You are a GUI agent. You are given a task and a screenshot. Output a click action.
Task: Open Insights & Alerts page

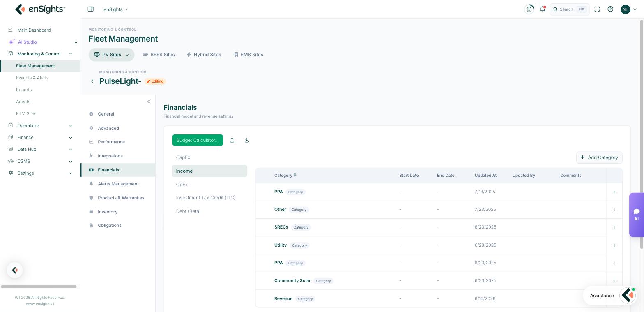pyautogui.click(x=32, y=78)
